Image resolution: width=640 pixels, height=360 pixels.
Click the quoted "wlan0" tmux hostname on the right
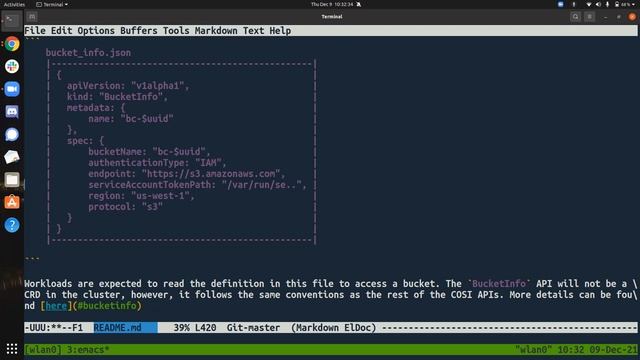tap(533, 350)
